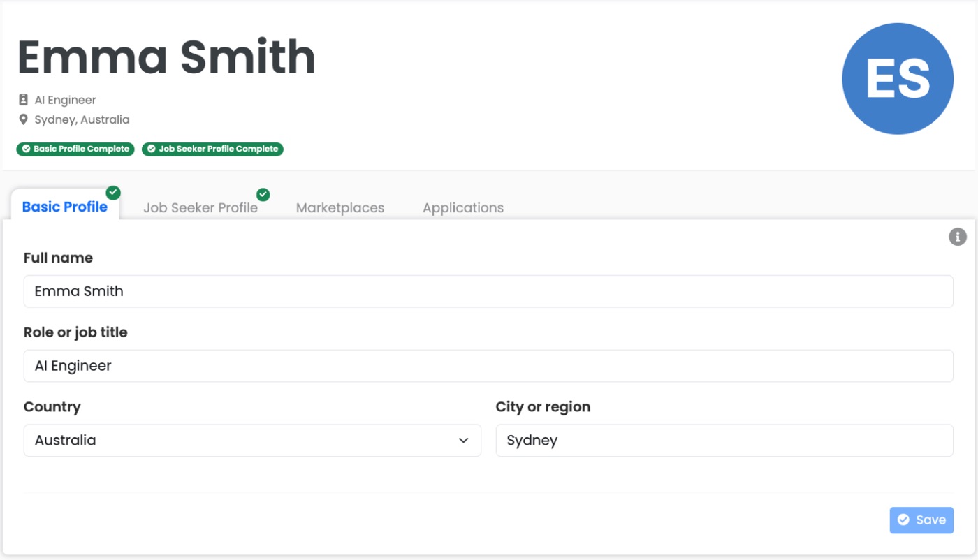Focus the Full name input field
978x560 pixels.
[x=488, y=291]
